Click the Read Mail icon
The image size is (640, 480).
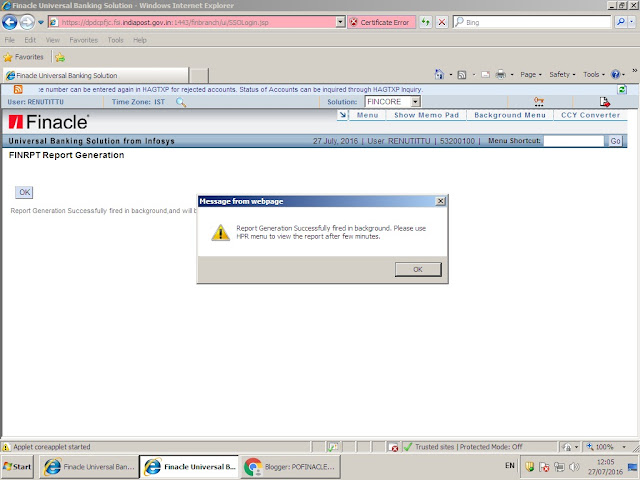click(485, 75)
